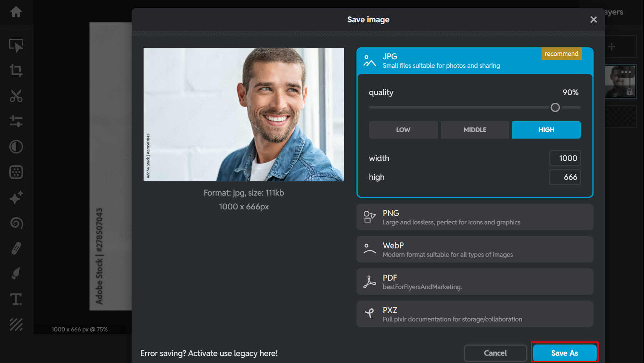The image size is (644, 363).
Task: Select the Heal bandage tool
Action: 16,248
